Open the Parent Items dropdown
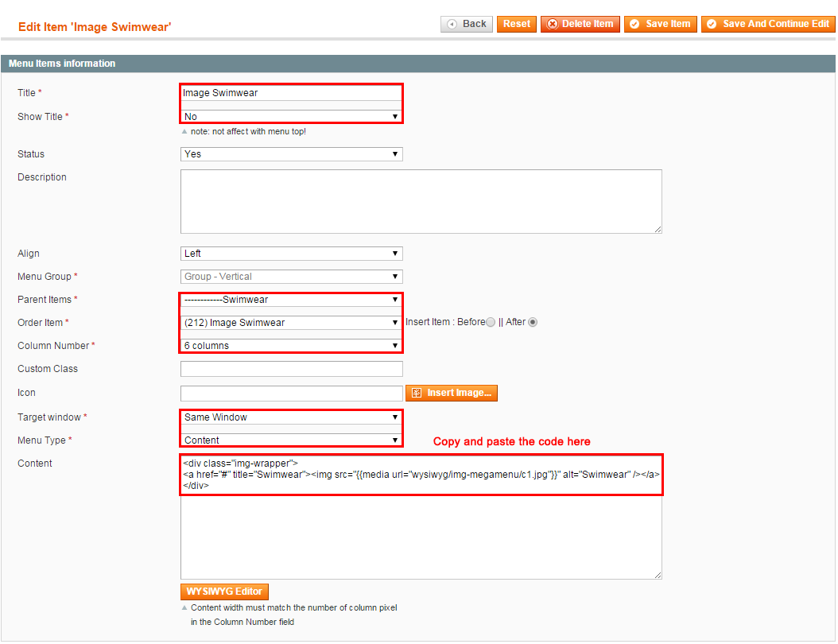This screenshot has height=644, width=838. 291,300
